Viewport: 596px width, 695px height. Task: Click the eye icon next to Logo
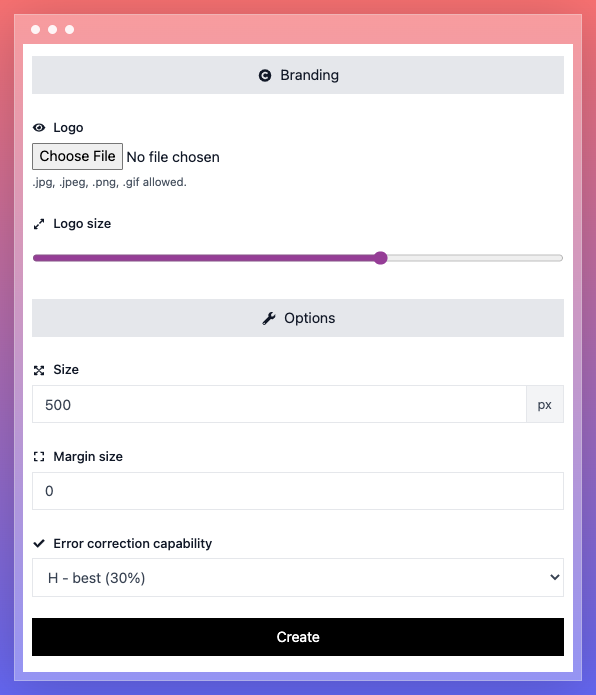coord(39,128)
